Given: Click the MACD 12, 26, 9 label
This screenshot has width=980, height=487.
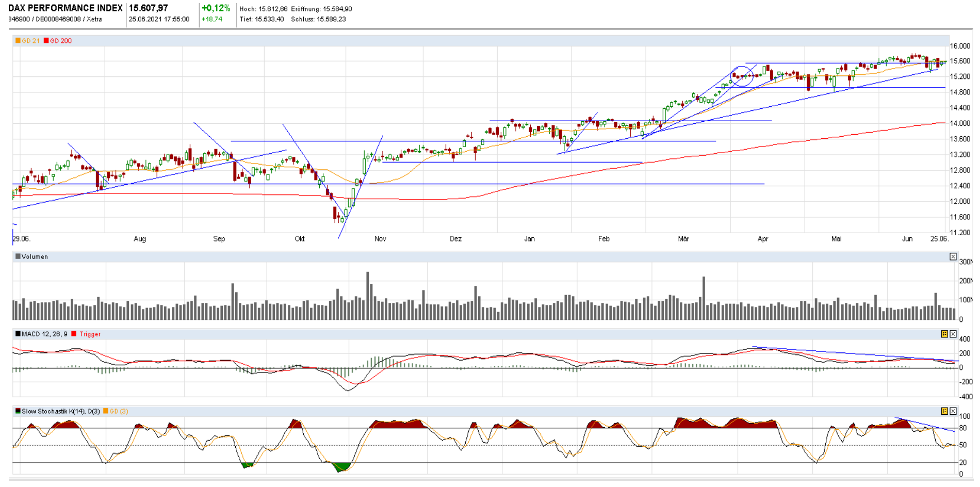Looking at the screenshot, I should point(44,334).
